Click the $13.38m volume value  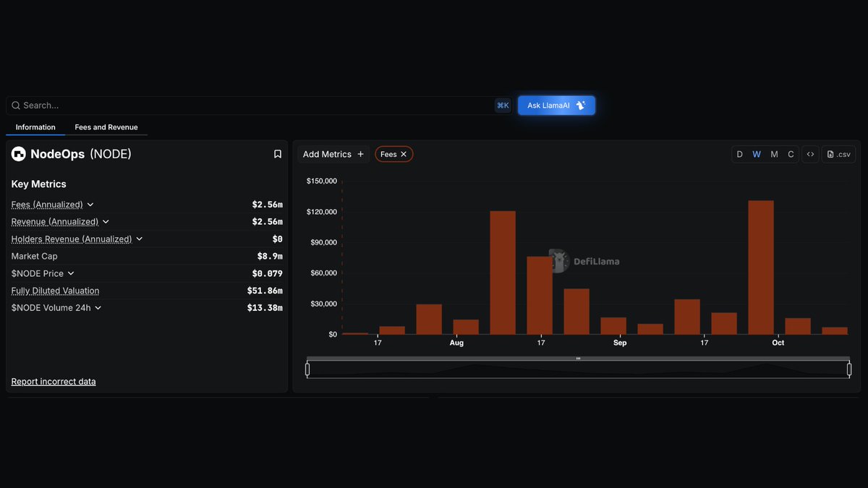[x=265, y=308]
